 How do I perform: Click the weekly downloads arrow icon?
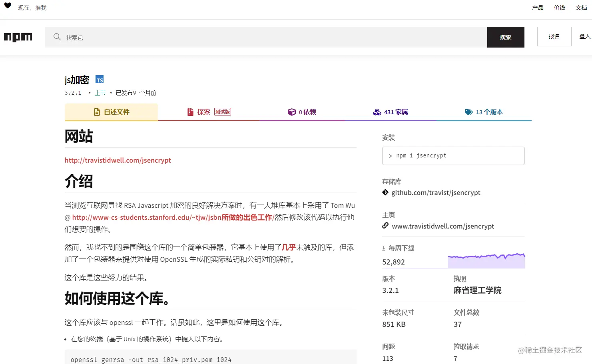pyautogui.click(x=384, y=248)
